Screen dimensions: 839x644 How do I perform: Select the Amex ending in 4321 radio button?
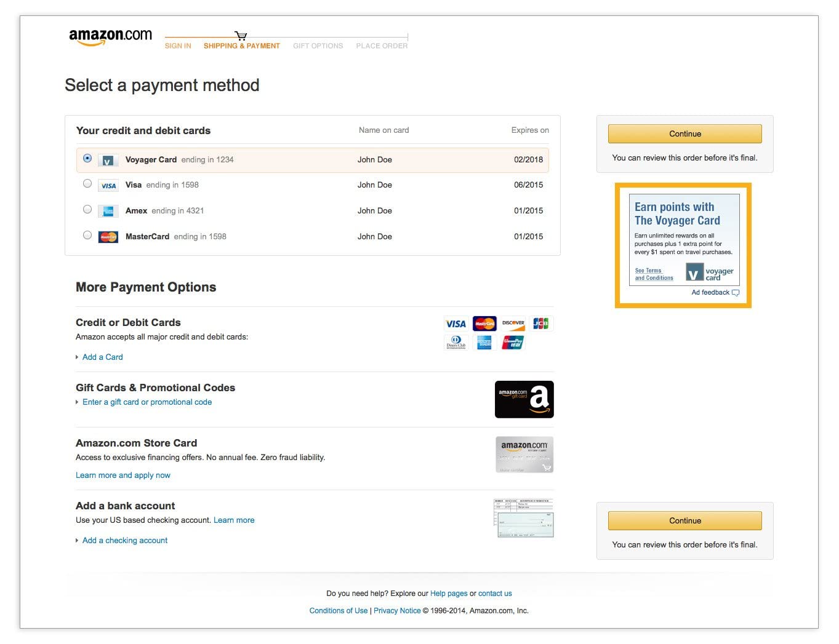point(87,210)
